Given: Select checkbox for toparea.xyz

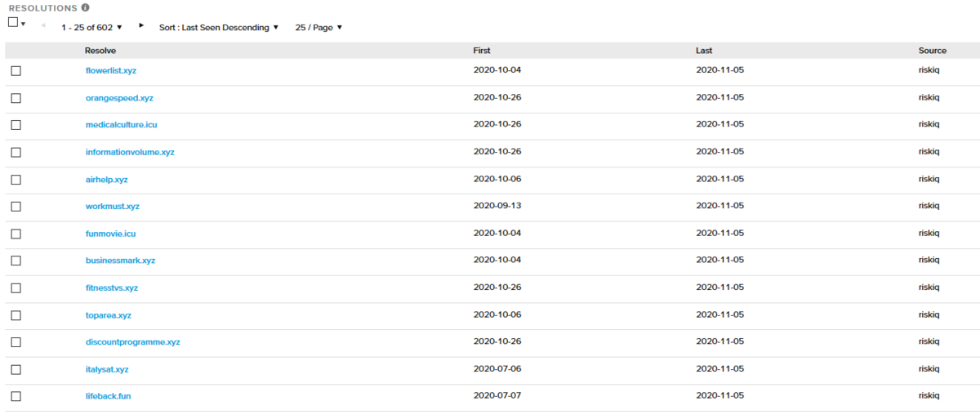Looking at the screenshot, I should [x=16, y=315].
